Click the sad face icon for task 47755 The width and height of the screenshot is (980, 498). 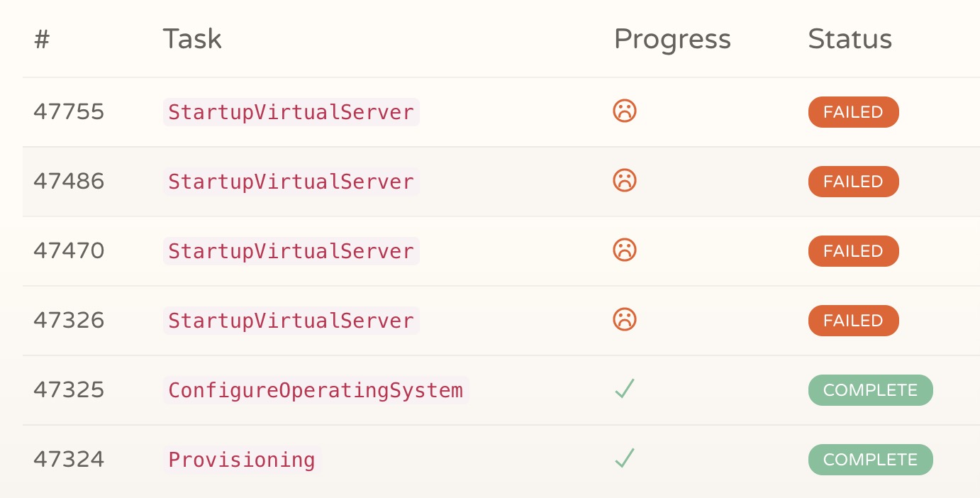[625, 111]
